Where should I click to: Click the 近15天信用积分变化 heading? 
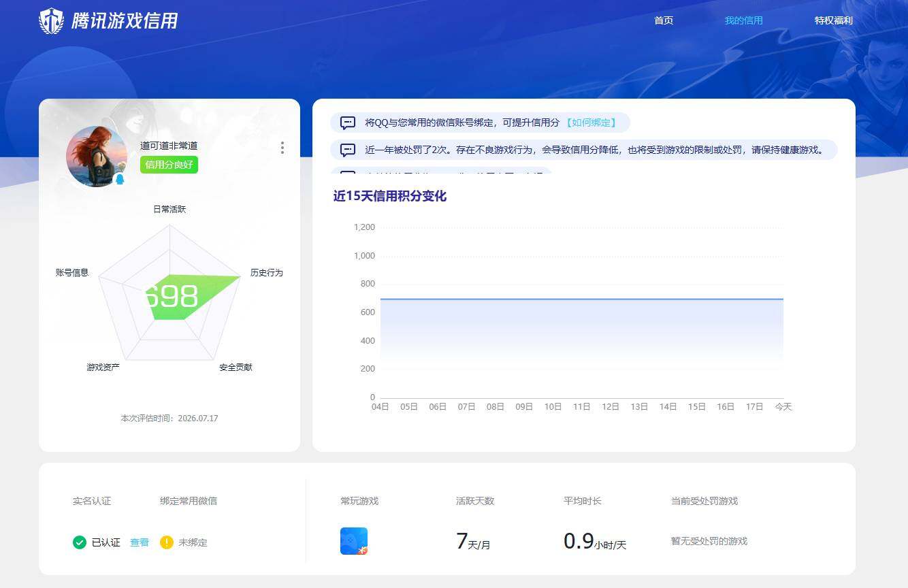pos(390,196)
